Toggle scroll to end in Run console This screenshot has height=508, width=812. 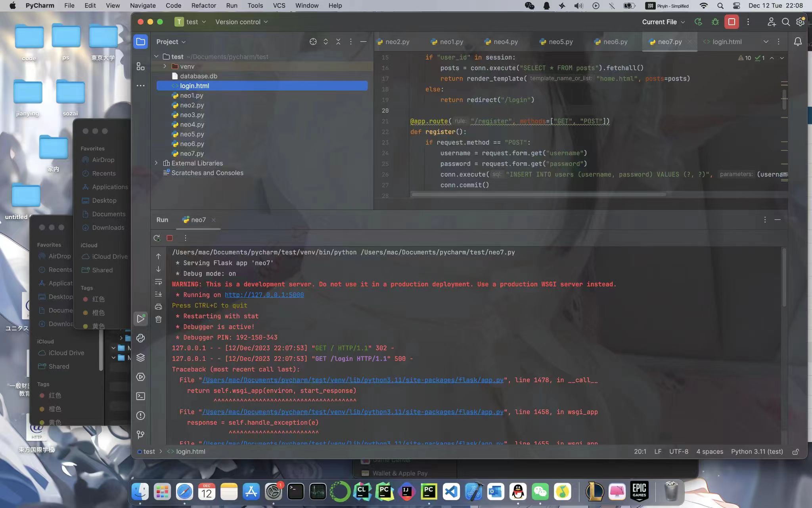pyautogui.click(x=158, y=294)
